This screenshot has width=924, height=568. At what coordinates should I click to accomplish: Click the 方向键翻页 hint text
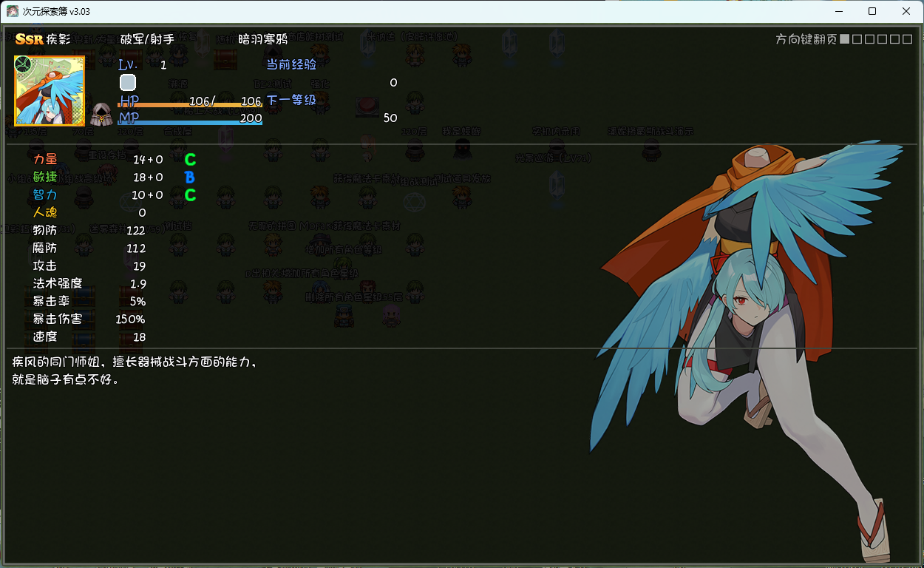806,39
